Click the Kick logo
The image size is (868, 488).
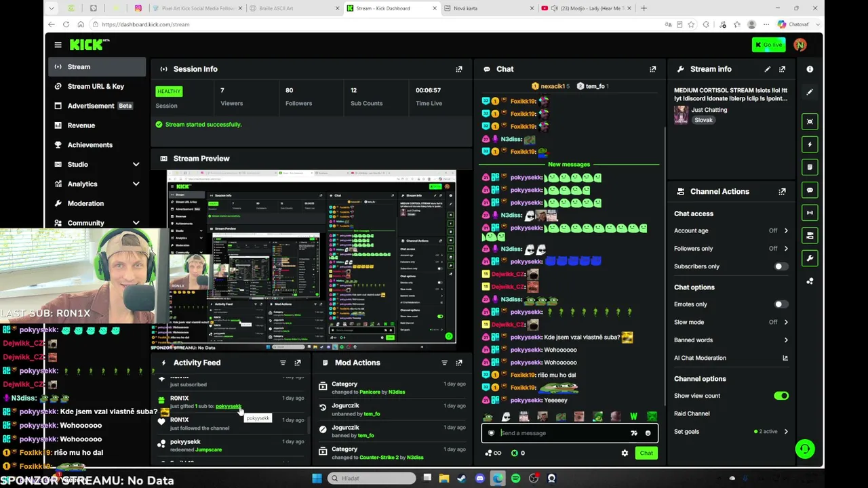pyautogui.click(x=89, y=45)
